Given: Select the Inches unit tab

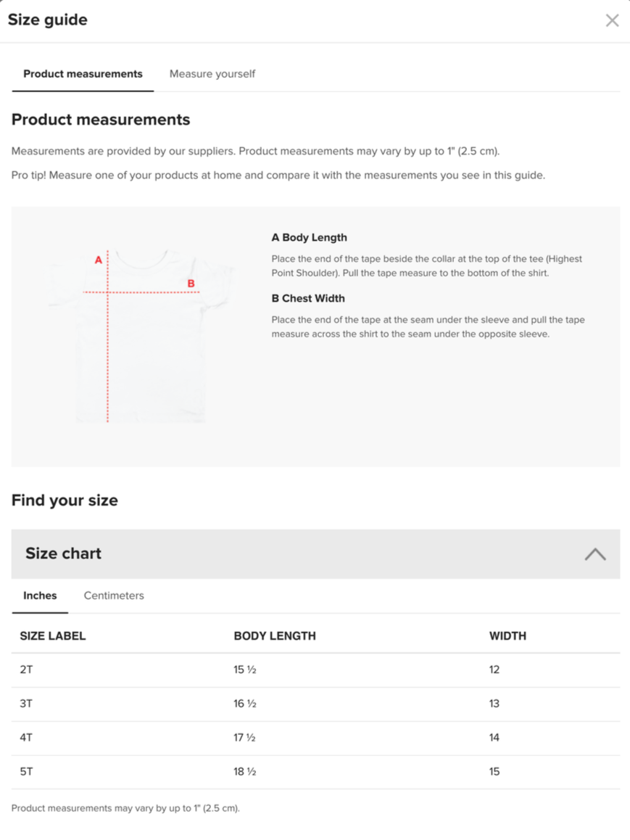Looking at the screenshot, I should 40,596.
